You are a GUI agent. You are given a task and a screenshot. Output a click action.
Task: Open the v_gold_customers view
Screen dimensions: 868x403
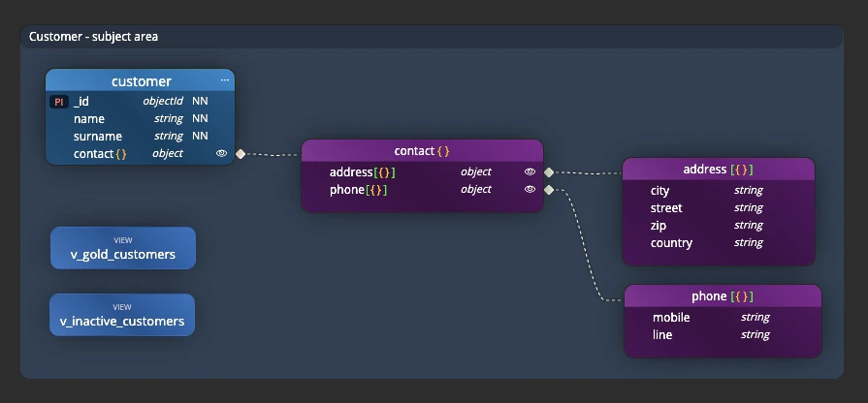[123, 248]
